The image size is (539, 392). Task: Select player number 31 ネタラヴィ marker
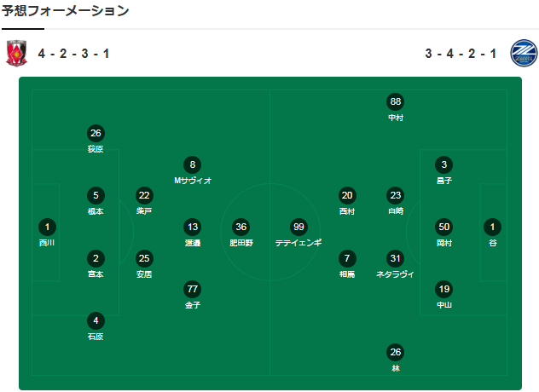click(395, 258)
